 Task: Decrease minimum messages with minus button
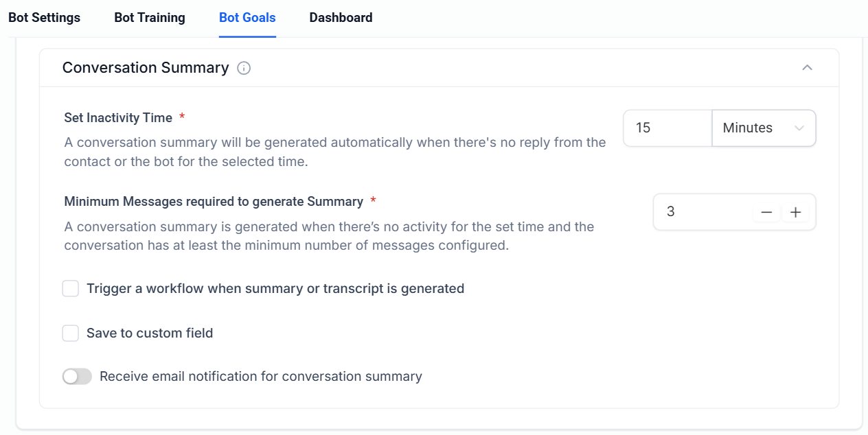click(x=767, y=213)
